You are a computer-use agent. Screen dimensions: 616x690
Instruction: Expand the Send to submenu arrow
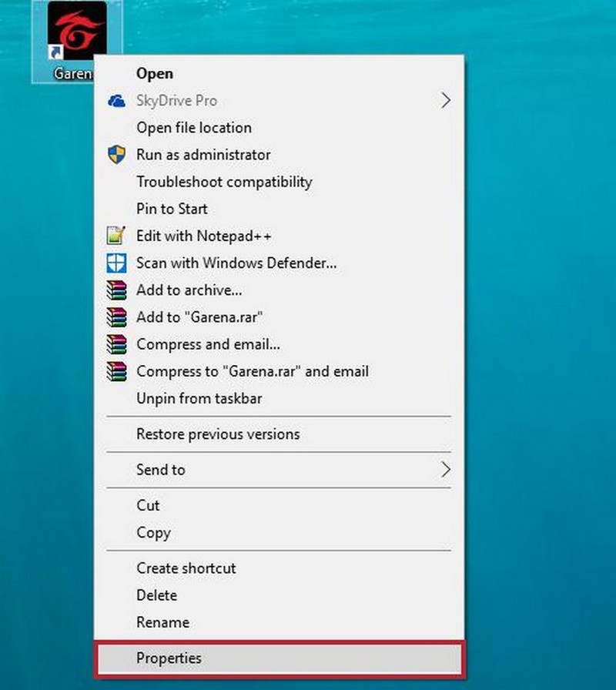click(x=446, y=470)
